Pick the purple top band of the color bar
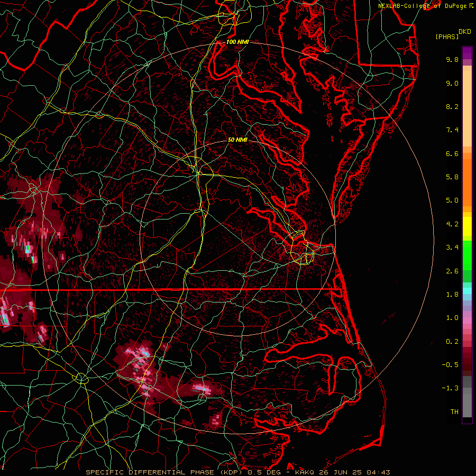The width and height of the screenshot is (476, 476). coord(467,53)
